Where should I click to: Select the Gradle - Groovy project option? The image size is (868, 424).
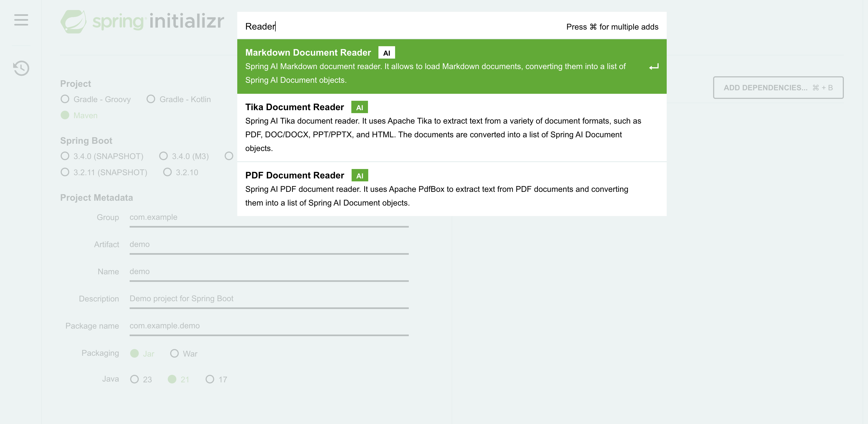tap(95, 99)
